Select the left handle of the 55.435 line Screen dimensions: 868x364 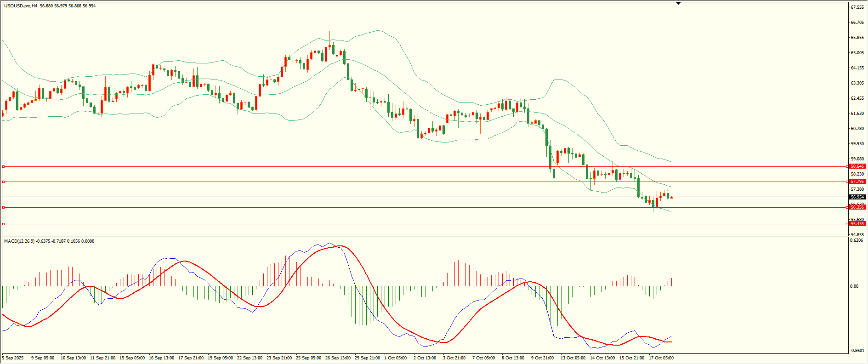click(4, 224)
